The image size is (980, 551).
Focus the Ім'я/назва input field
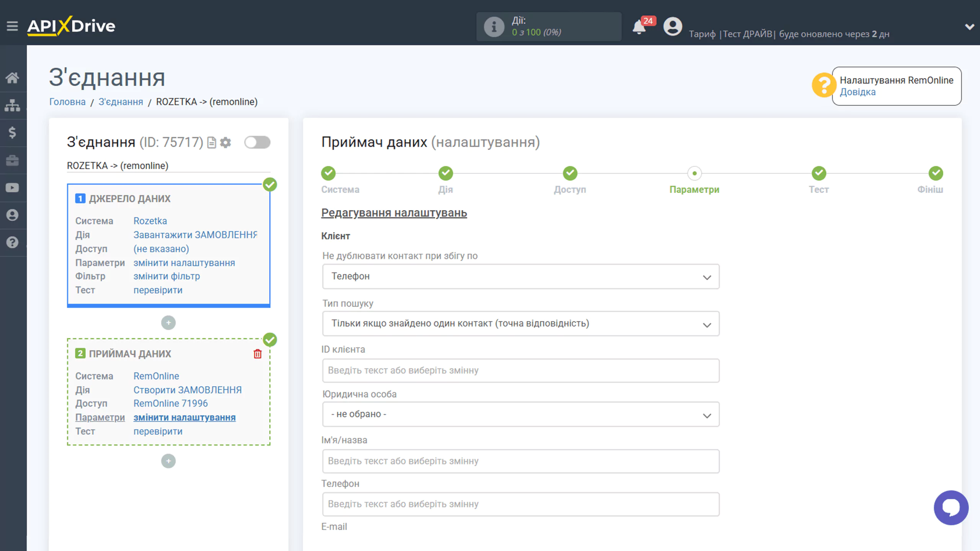pyautogui.click(x=521, y=461)
